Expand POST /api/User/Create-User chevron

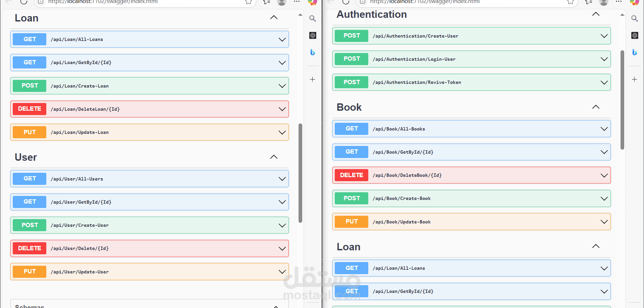coord(282,225)
